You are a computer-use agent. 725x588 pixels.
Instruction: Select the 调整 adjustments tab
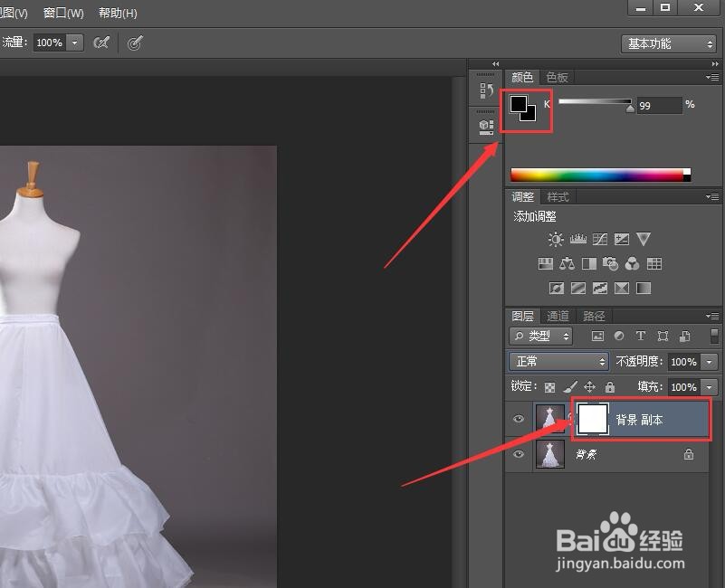click(522, 197)
